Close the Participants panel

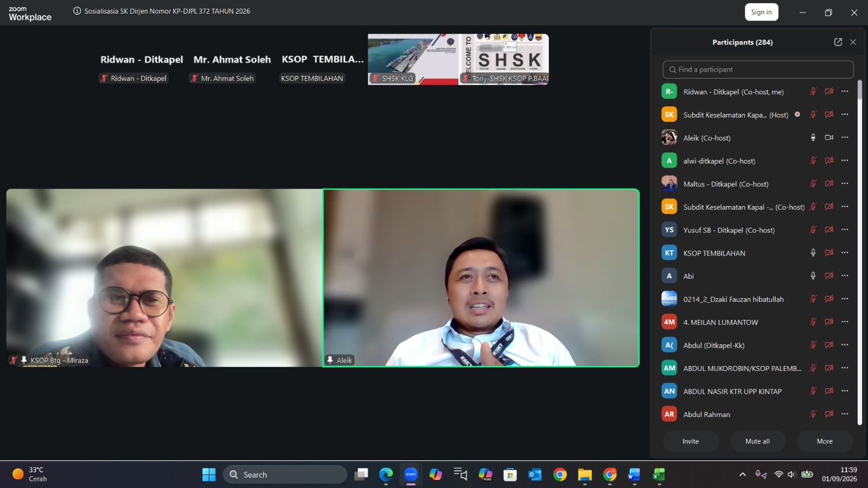coord(853,42)
